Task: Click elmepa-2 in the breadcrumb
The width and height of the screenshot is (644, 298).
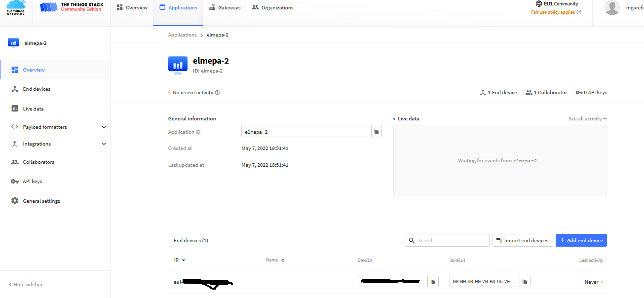Action: pyautogui.click(x=218, y=35)
